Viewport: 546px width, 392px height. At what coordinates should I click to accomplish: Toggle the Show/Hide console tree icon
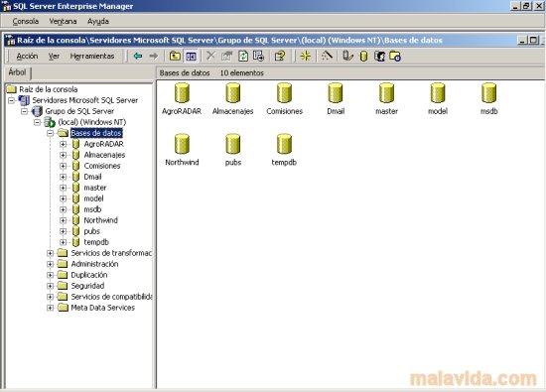click(191, 56)
